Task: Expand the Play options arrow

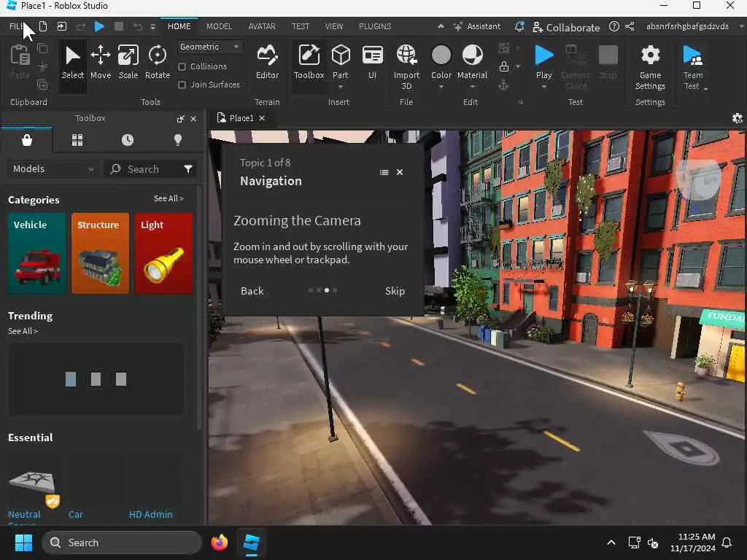Action: 543,87
